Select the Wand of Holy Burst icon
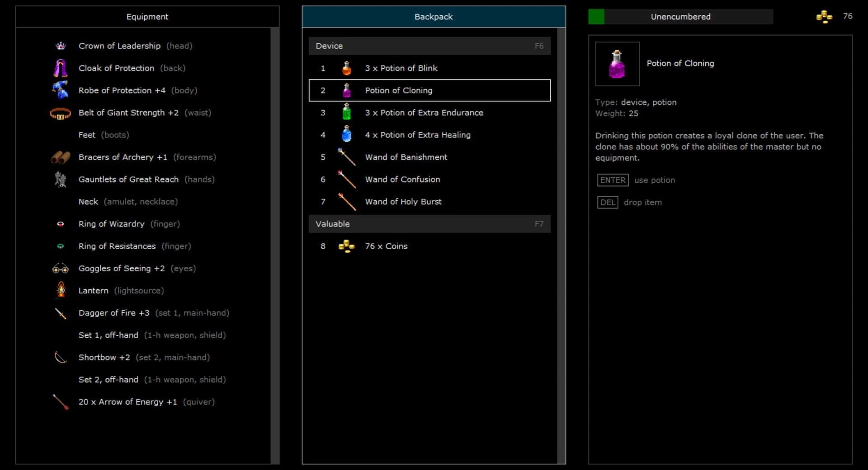This screenshot has width=868, height=470. point(347,202)
